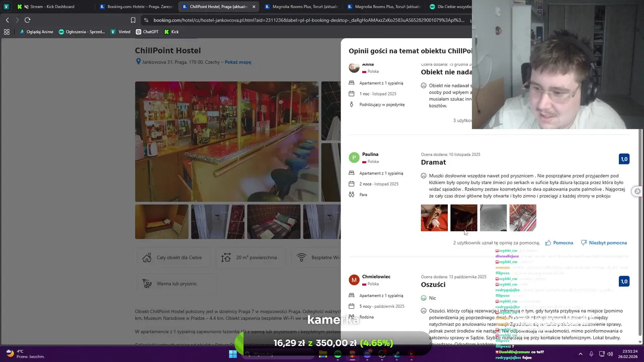The image size is (644, 362).
Task: Open the bathroom curtain thumbnail photo
Action: (x=218, y=222)
